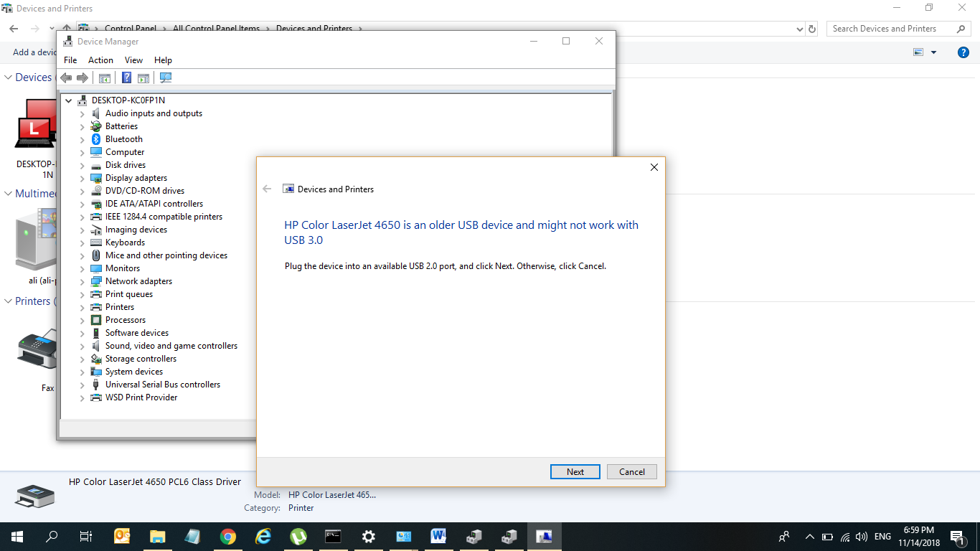Click the Next button in the dialog

point(575,472)
